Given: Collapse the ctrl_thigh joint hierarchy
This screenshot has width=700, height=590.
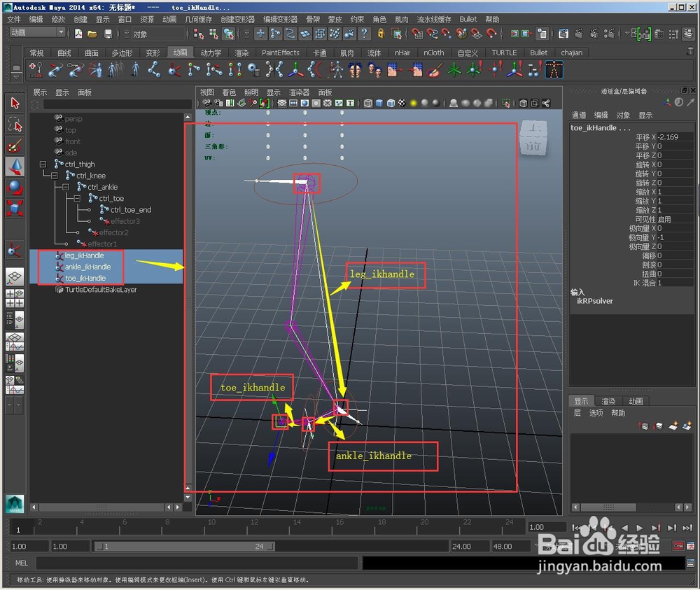Looking at the screenshot, I should (43, 164).
